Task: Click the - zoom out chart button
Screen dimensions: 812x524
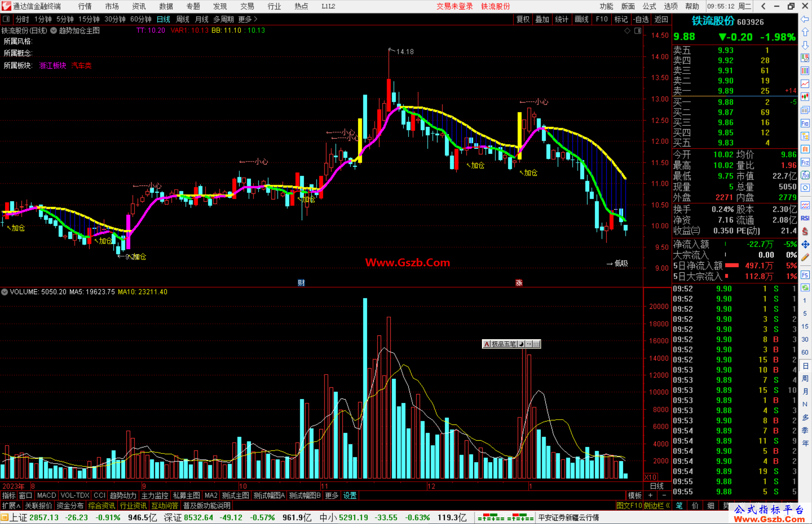Action: point(664,495)
